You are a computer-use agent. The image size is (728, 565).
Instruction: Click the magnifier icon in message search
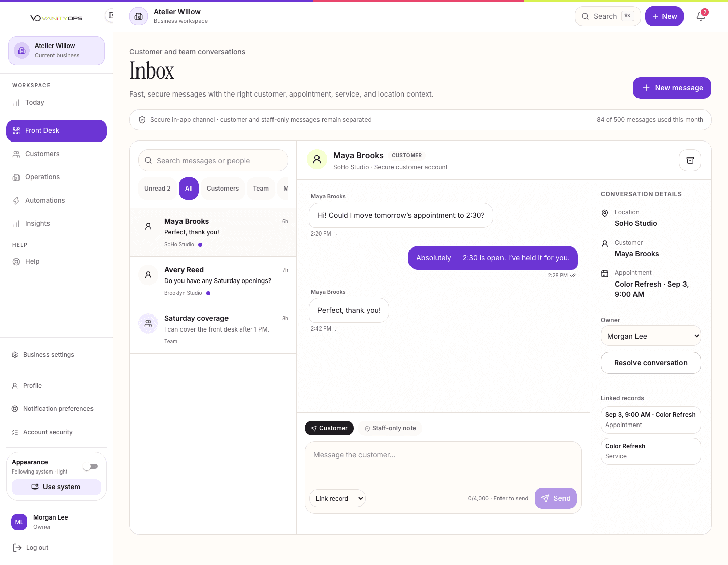(148, 161)
